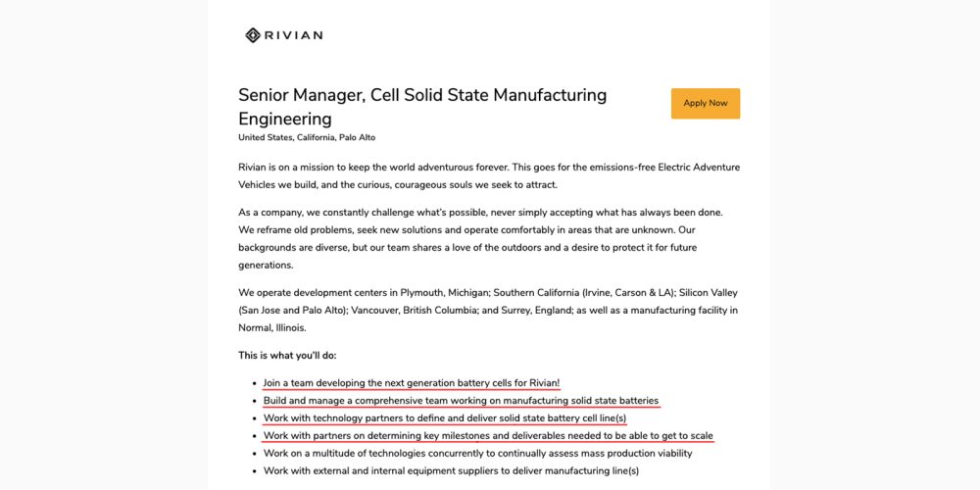
Task: Click the 'This is what you'll do' heading
Action: (287, 355)
